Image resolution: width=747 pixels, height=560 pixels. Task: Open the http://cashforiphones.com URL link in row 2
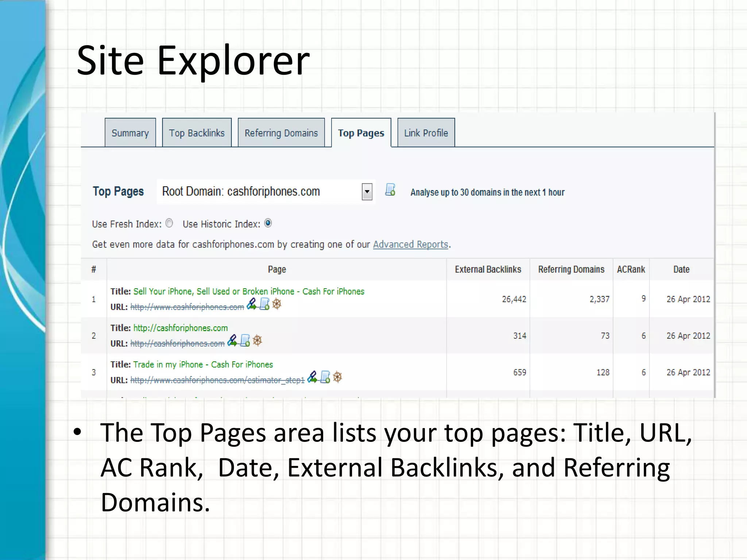tap(177, 343)
